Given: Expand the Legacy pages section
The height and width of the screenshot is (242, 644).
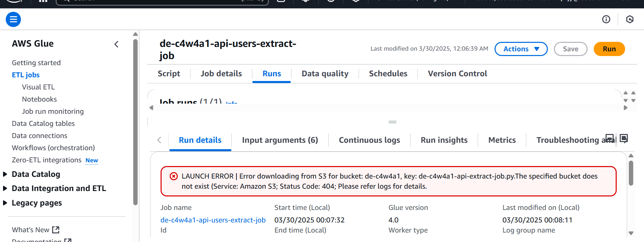Looking at the screenshot, I should [5, 203].
